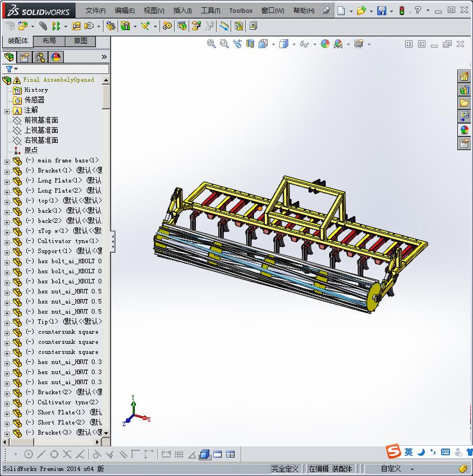Click the AssemblyXpert warning icon
Viewport: 473px width, 476px height.
coord(239,26)
